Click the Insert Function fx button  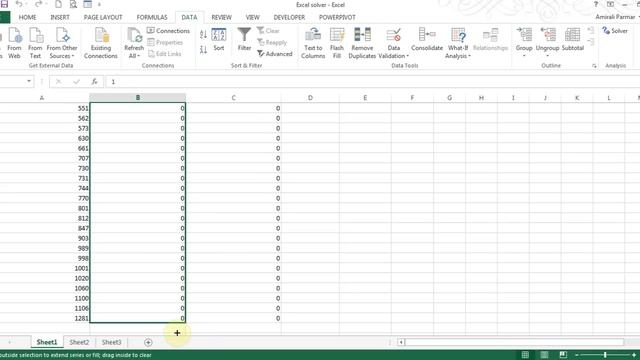[94, 82]
